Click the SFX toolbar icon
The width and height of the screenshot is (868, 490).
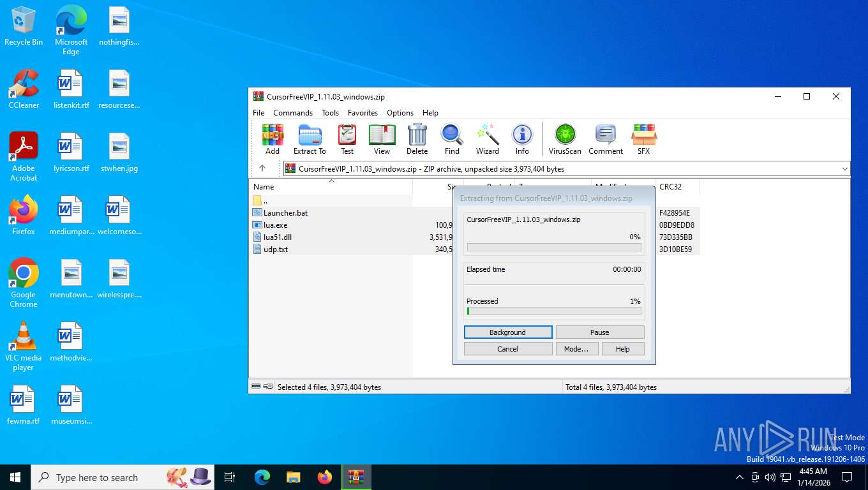(643, 140)
